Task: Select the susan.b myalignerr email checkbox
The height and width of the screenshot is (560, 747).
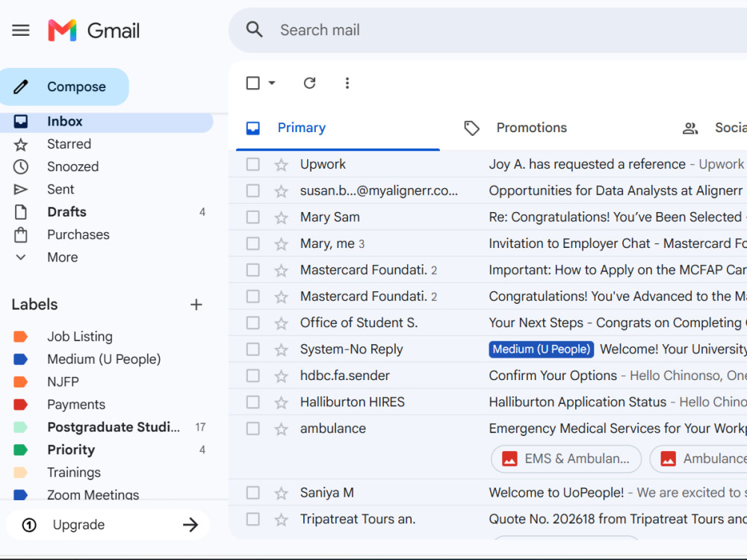Action: click(x=253, y=191)
